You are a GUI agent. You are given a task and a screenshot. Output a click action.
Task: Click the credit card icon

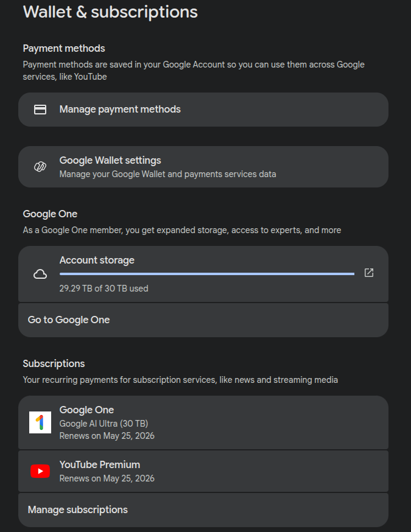pos(40,110)
